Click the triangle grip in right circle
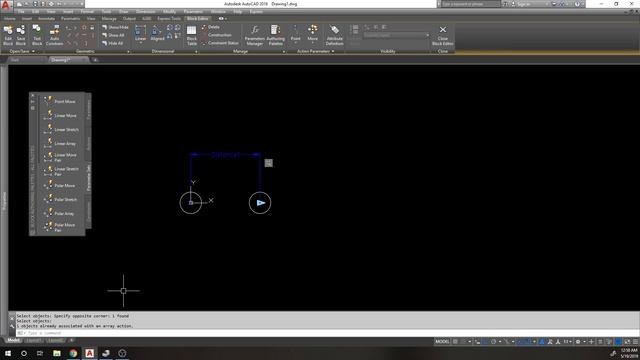This screenshot has height=360, width=640. (261, 202)
